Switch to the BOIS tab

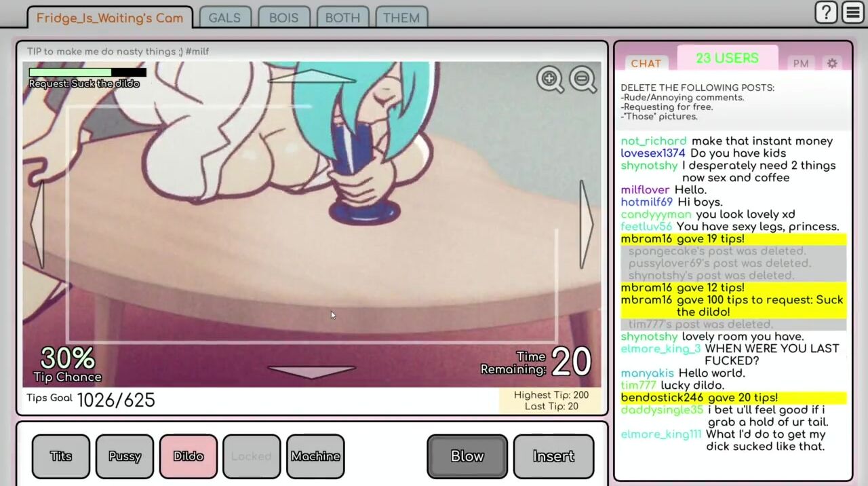tap(283, 18)
